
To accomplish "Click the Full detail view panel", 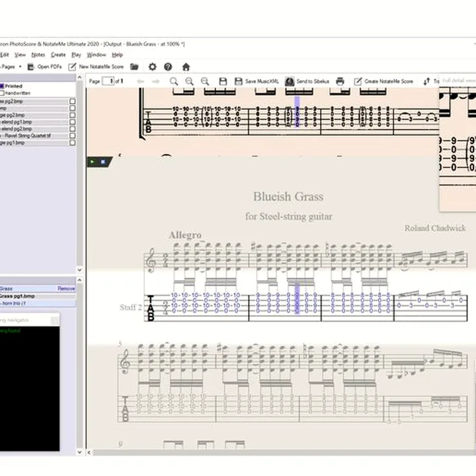I will coord(457,143).
